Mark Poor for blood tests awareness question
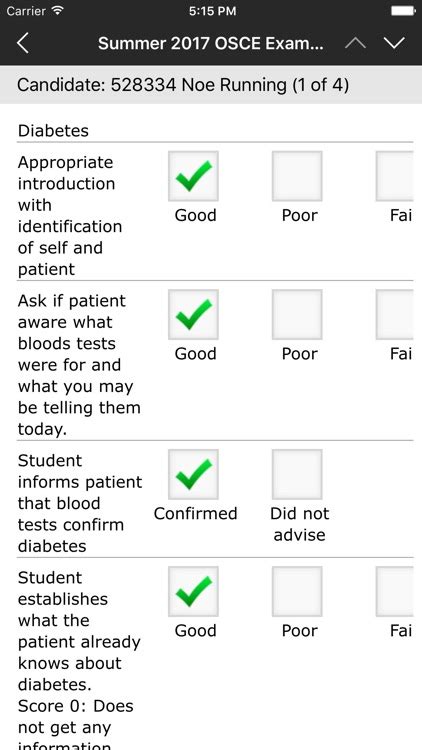Image resolution: width=422 pixels, height=750 pixels. [297, 314]
